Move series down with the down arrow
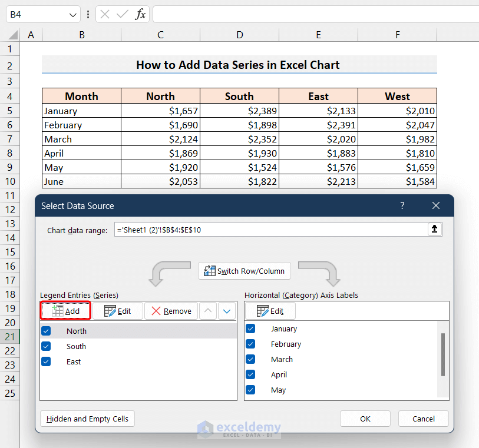This screenshot has width=479, height=448. 227,311
